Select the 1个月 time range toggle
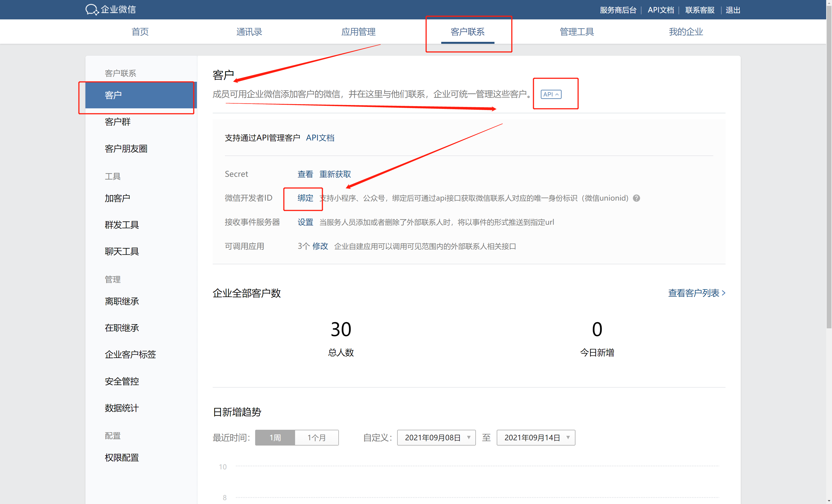 (x=316, y=438)
